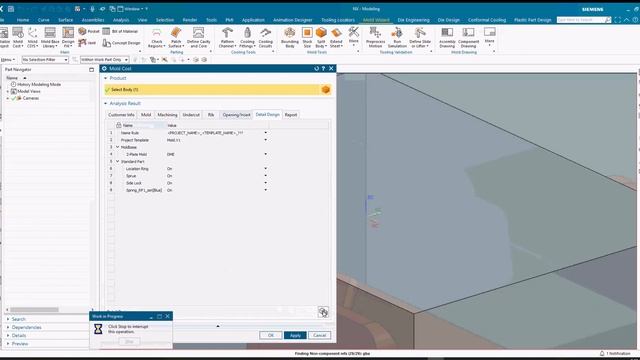Open the Stock Size tool

pos(307,37)
